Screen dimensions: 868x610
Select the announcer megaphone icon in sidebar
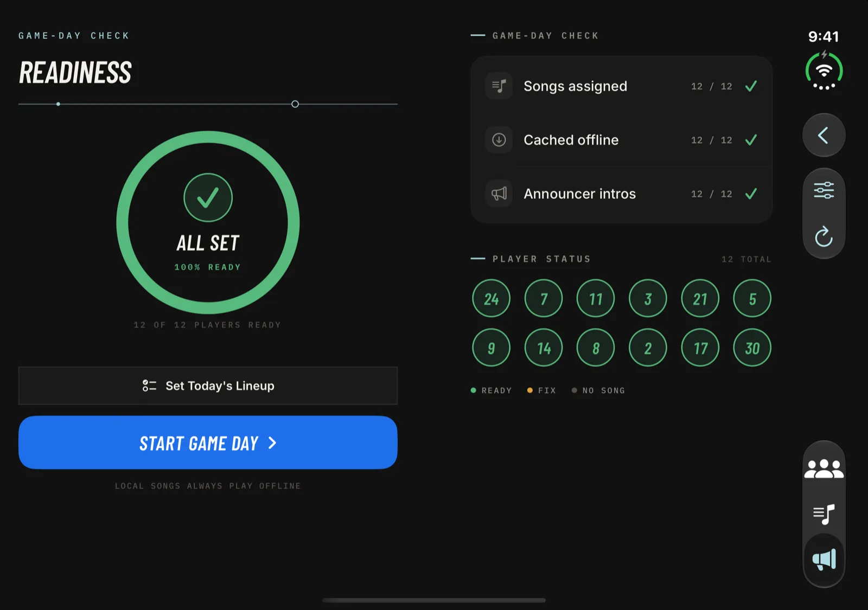(x=824, y=559)
